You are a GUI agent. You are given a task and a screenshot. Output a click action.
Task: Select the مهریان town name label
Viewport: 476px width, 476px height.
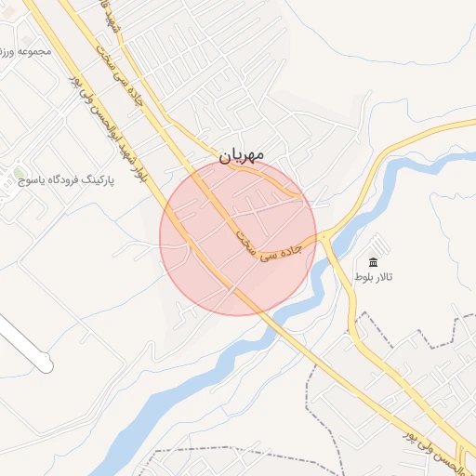click(242, 155)
